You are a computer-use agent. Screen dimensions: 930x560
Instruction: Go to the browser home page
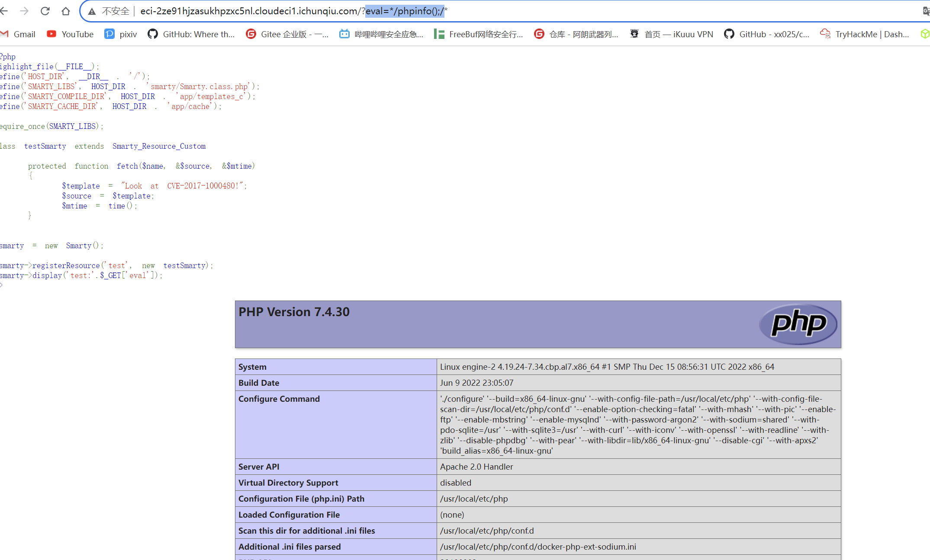(x=65, y=11)
